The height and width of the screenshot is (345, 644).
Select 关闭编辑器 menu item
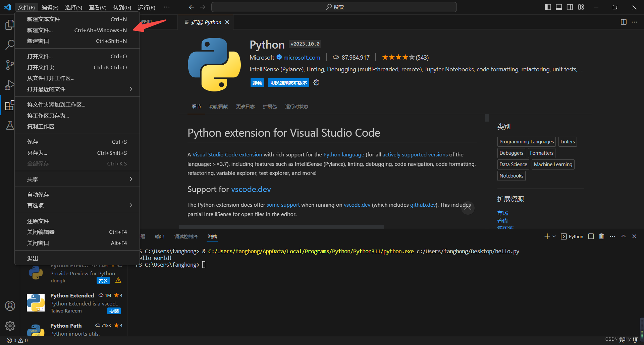tap(77, 232)
